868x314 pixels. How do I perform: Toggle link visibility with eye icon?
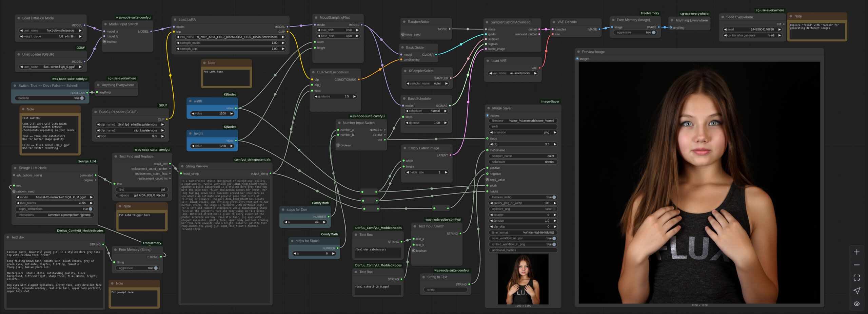857,304
